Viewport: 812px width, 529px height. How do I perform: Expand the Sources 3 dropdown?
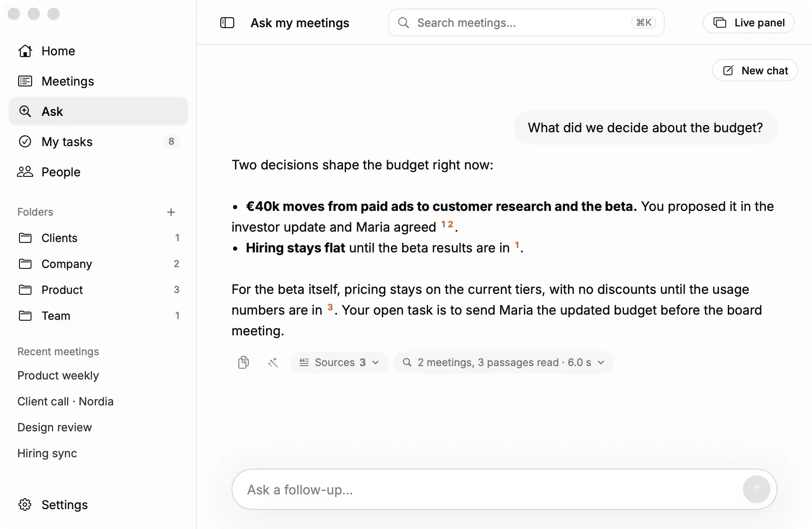[339, 362]
